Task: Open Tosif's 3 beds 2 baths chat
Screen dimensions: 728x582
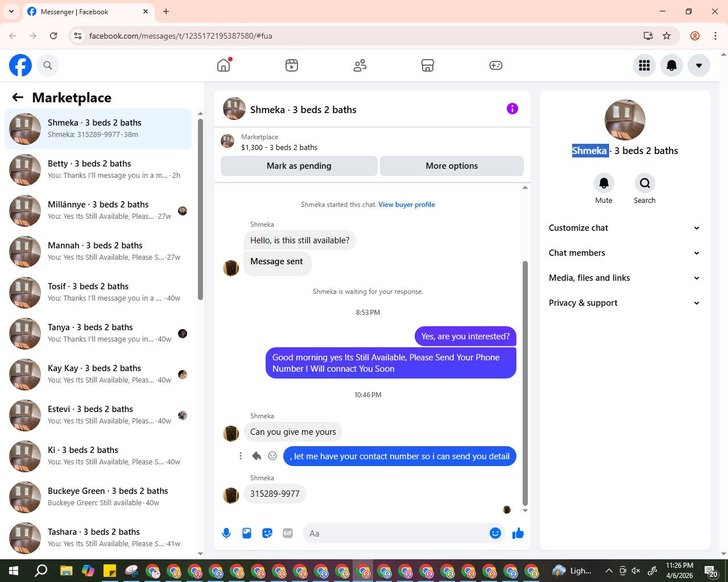Action: click(x=98, y=293)
